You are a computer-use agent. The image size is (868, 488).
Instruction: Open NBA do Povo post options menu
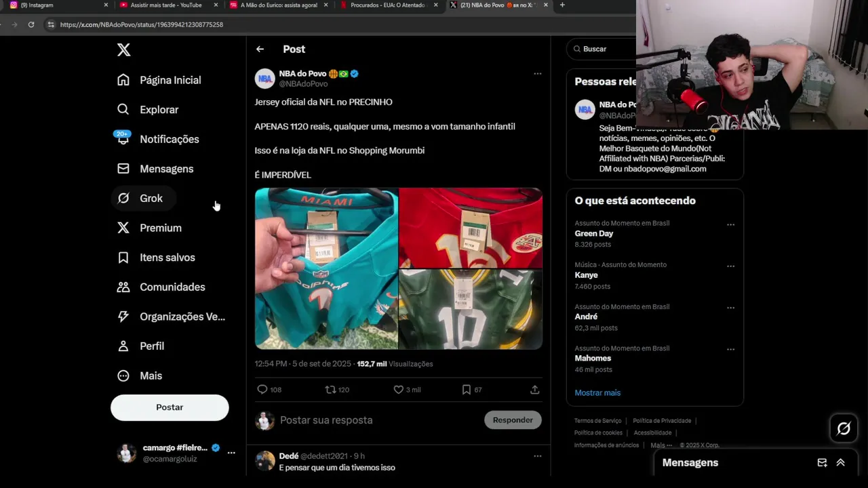pos(537,74)
